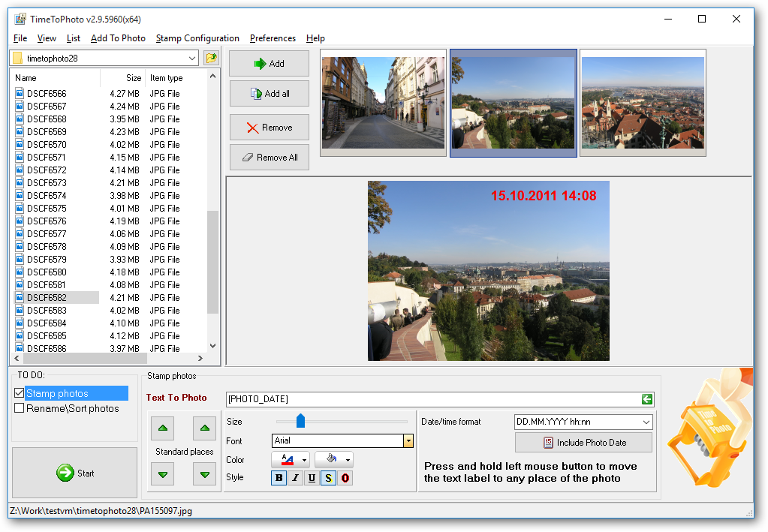Open the Date/time format dropdown

[x=646, y=422]
